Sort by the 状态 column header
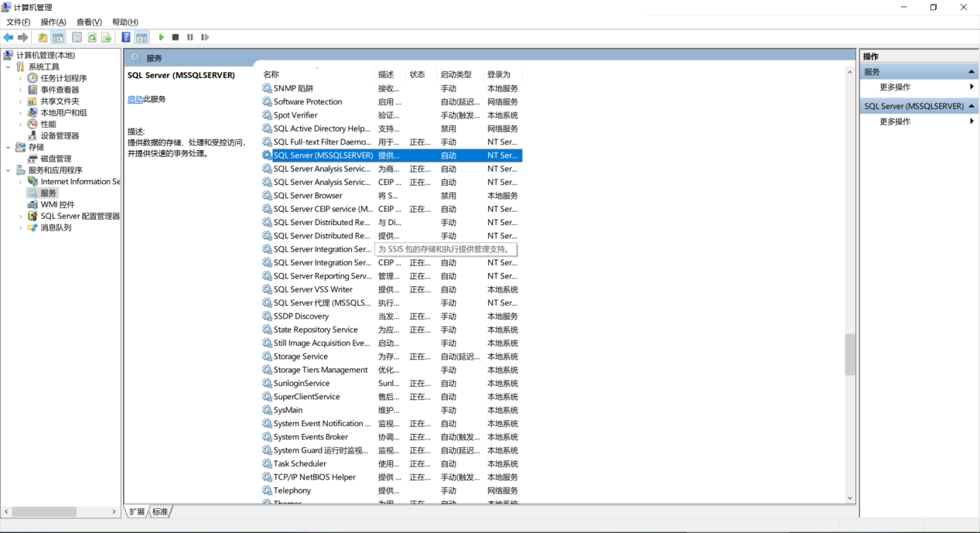980x533 pixels. pos(422,74)
